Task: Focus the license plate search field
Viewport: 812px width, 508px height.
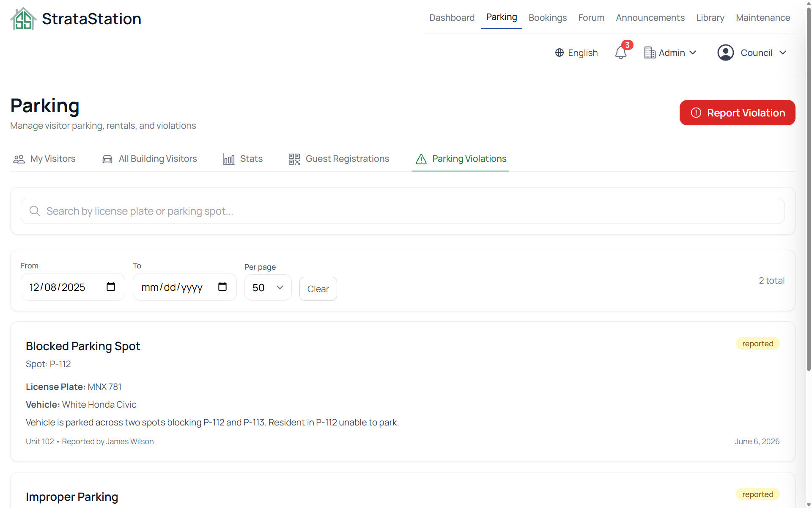Action: [403, 211]
